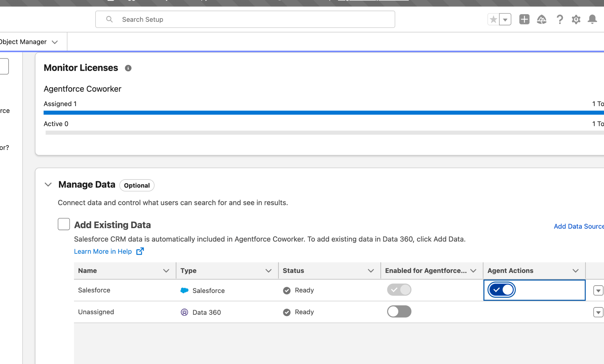Click the Ready check icon in Unassigned row
604x364 pixels.
287,312
